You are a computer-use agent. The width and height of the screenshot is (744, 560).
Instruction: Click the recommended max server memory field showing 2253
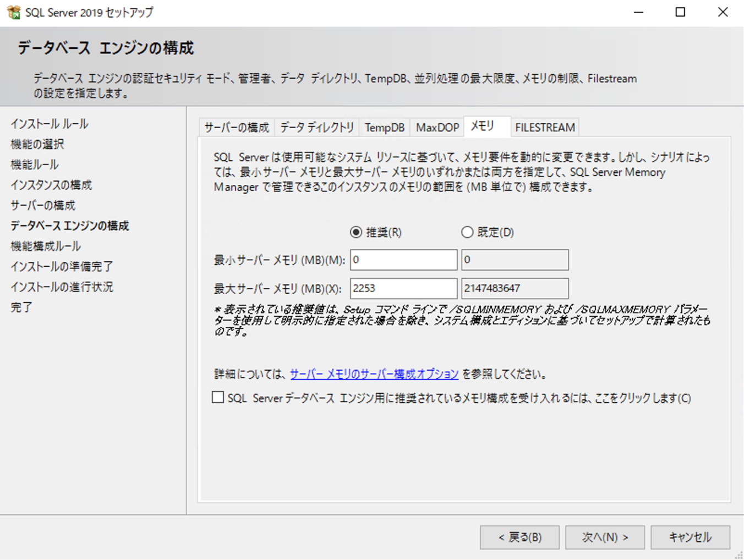point(403,288)
